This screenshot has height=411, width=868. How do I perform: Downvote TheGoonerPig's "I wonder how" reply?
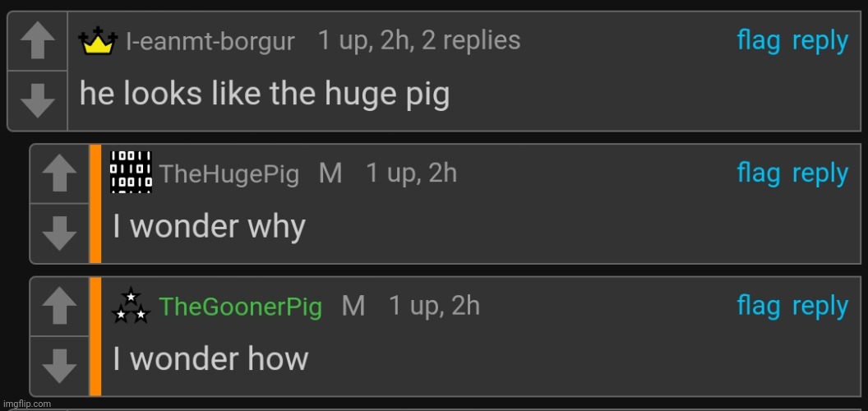(60, 366)
